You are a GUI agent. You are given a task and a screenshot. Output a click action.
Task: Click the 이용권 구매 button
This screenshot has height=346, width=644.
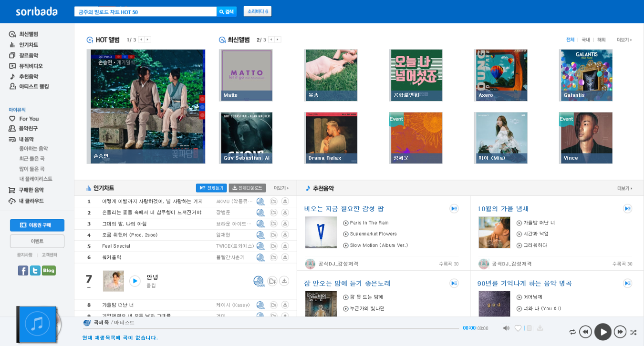[37, 225]
